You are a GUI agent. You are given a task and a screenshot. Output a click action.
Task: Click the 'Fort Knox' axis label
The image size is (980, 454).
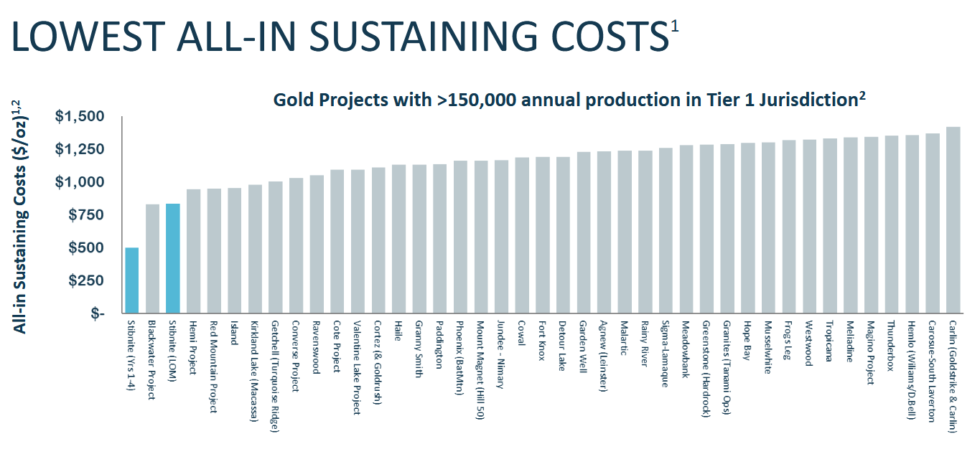click(541, 341)
